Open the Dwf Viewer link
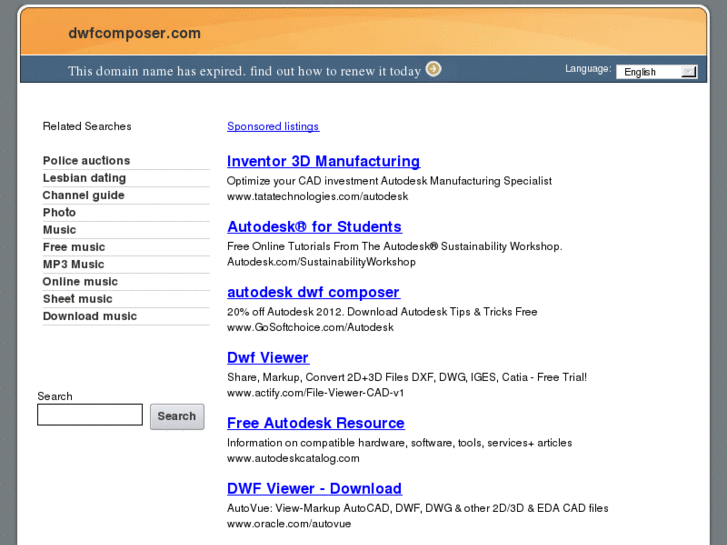This screenshot has width=727, height=545. [x=268, y=358]
